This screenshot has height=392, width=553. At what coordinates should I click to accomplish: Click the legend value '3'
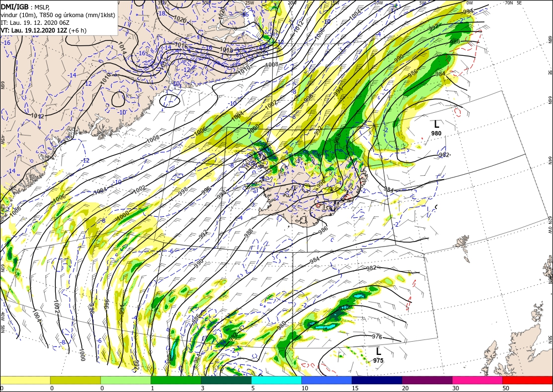click(202, 388)
